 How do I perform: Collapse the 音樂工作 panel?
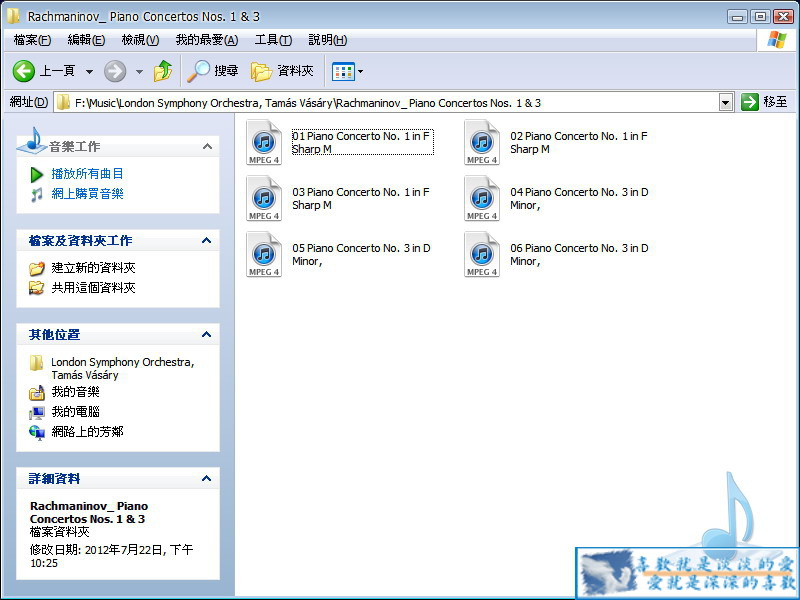pyautogui.click(x=207, y=147)
